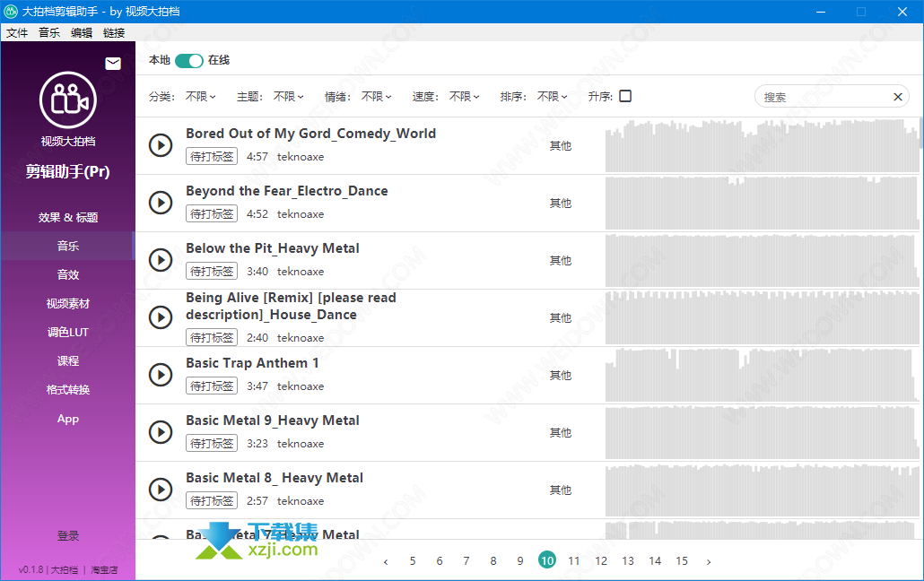
Task: Go to page 13
Action: point(628,561)
